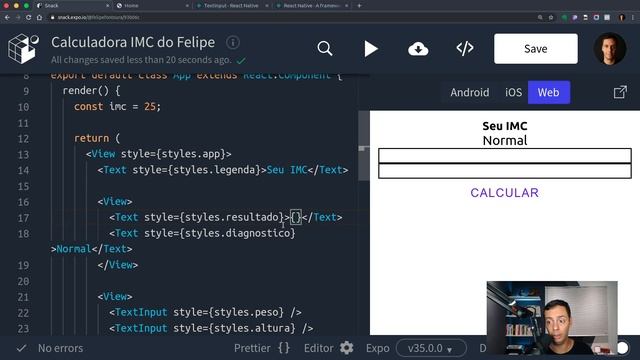The height and width of the screenshot is (360, 640).
Task: Click the CALCULAR button in preview
Action: (x=504, y=193)
